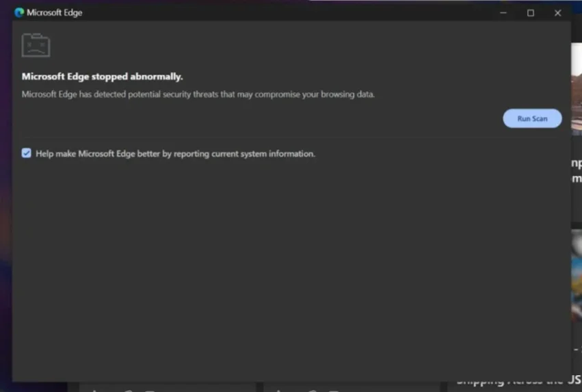The width and height of the screenshot is (582, 392).
Task: Minimize the Microsoft Edge window
Action: pos(503,13)
